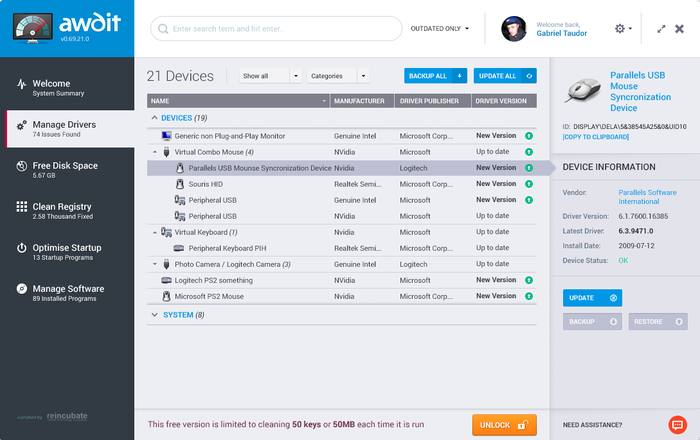Click the Clean Registry grid icon

coord(21,207)
